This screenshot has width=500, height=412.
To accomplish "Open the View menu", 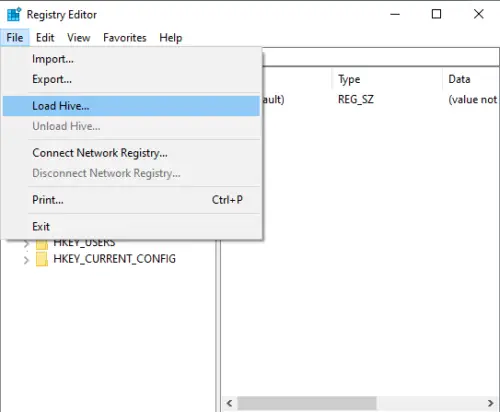I will pos(79,38).
